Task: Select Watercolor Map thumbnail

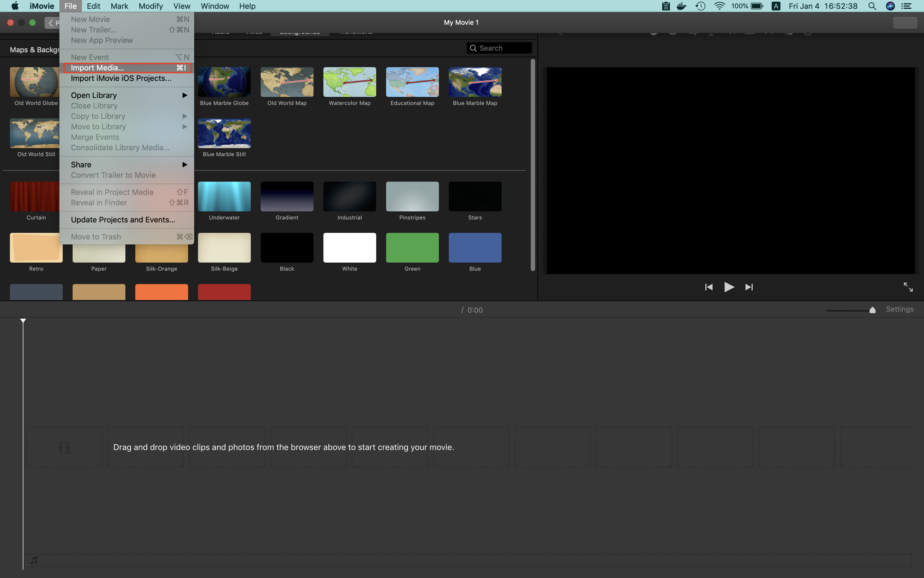Action: point(349,82)
